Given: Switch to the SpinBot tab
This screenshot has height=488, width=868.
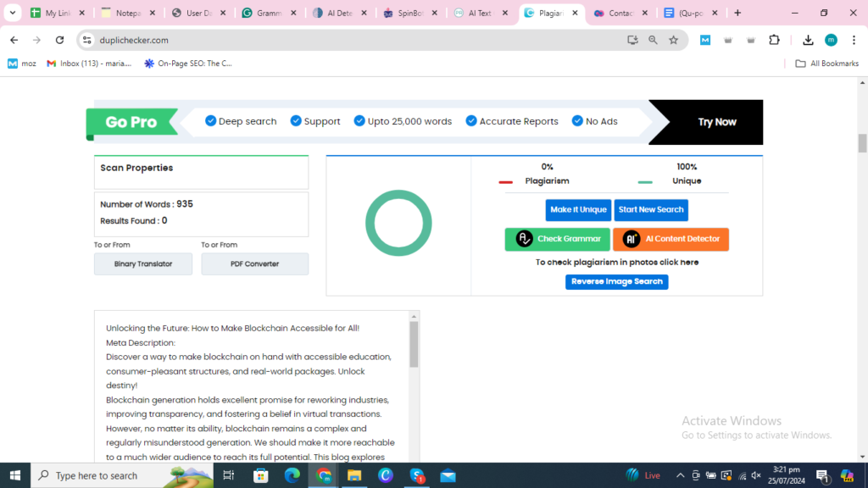Looking at the screenshot, I should 410,13.
